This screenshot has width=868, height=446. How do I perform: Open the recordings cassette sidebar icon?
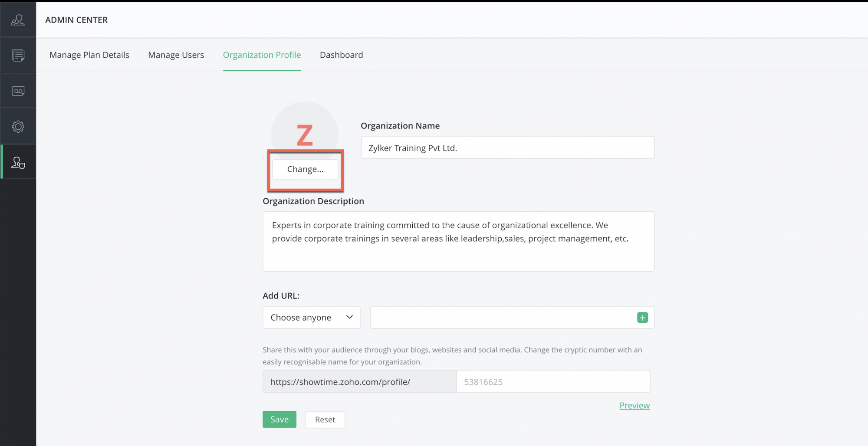tap(18, 91)
